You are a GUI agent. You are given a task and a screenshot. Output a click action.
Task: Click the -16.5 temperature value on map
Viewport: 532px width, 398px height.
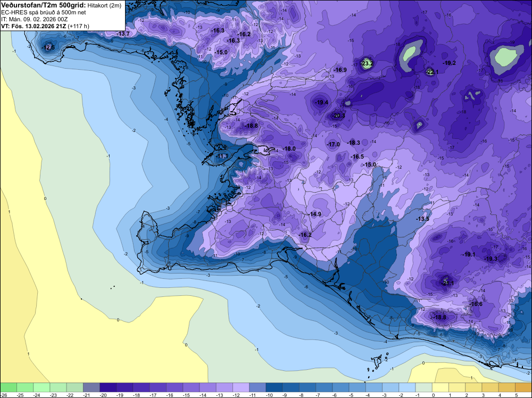pyautogui.click(x=358, y=156)
